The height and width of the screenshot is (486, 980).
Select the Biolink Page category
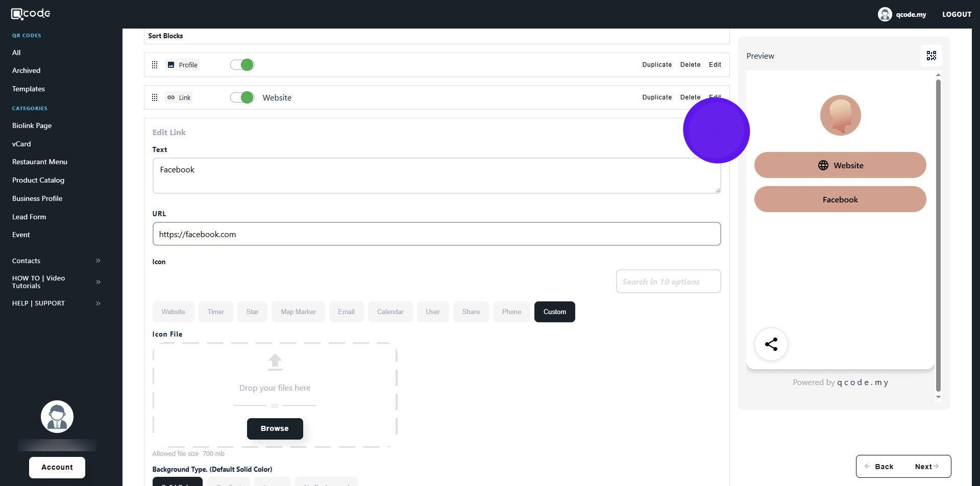32,125
